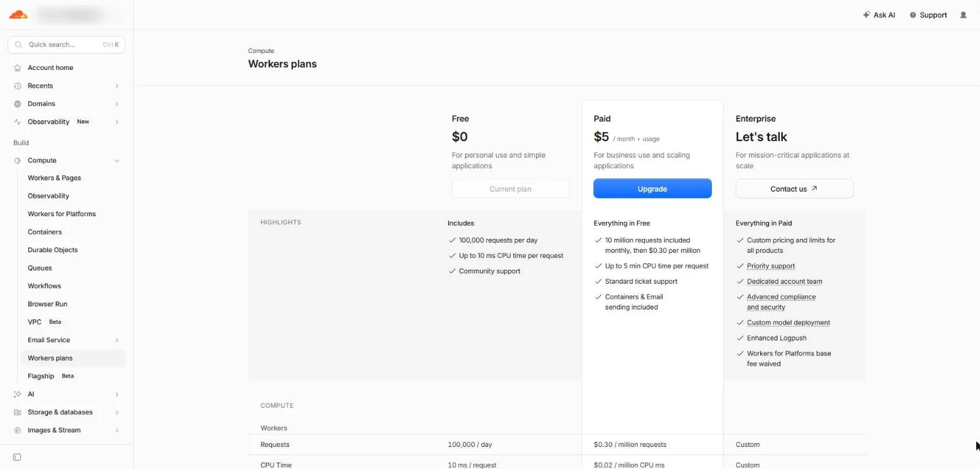Click the Storage & databases icon

click(x=18, y=412)
